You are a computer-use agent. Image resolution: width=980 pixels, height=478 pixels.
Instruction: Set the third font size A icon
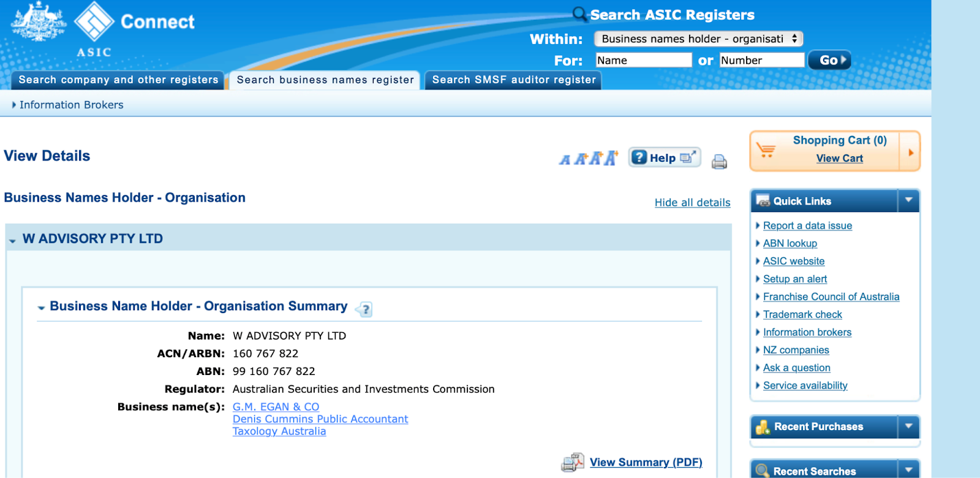(595, 158)
